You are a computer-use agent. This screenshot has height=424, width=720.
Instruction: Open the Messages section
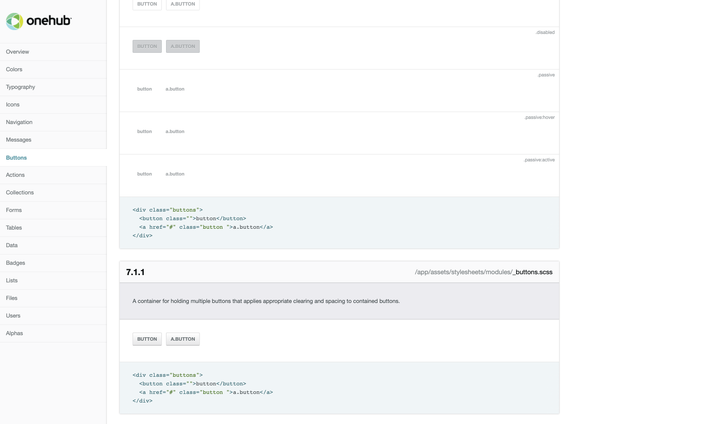(x=53, y=140)
